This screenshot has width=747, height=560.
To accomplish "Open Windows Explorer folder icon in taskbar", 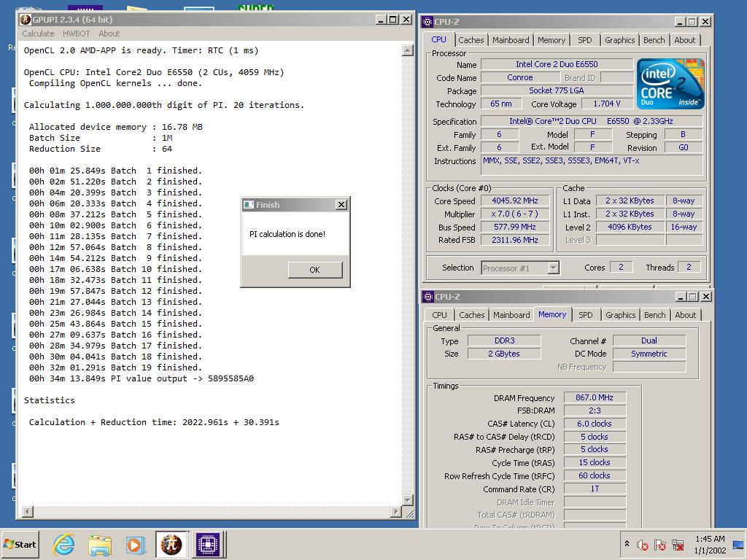I will [x=100, y=544].
